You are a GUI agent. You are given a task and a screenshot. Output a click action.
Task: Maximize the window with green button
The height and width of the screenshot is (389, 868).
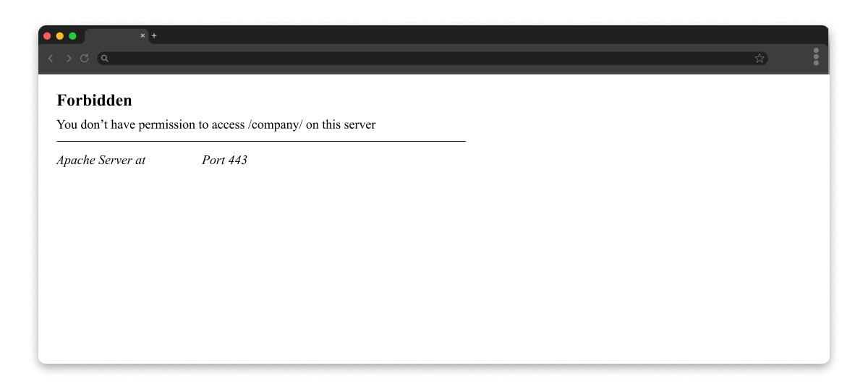[x=72, y=36]
